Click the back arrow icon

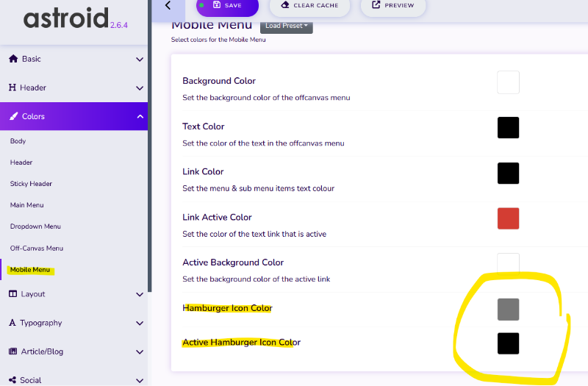pos(168,5)
